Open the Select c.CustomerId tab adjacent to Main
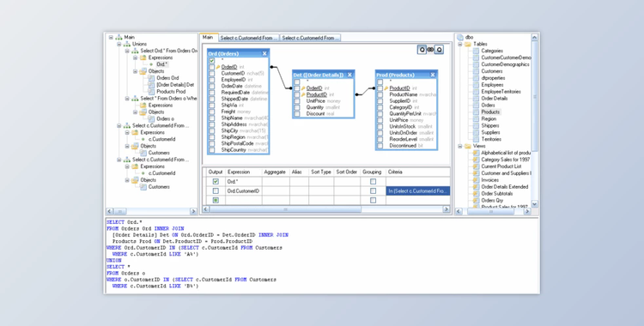 249,38
